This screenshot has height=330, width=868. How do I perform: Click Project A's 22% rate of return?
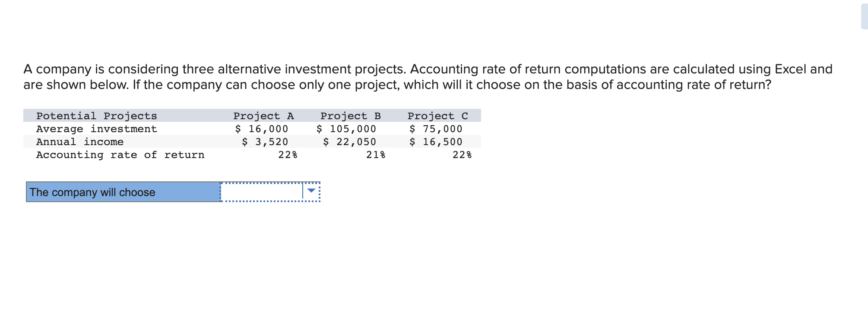[x=288, y=155]
